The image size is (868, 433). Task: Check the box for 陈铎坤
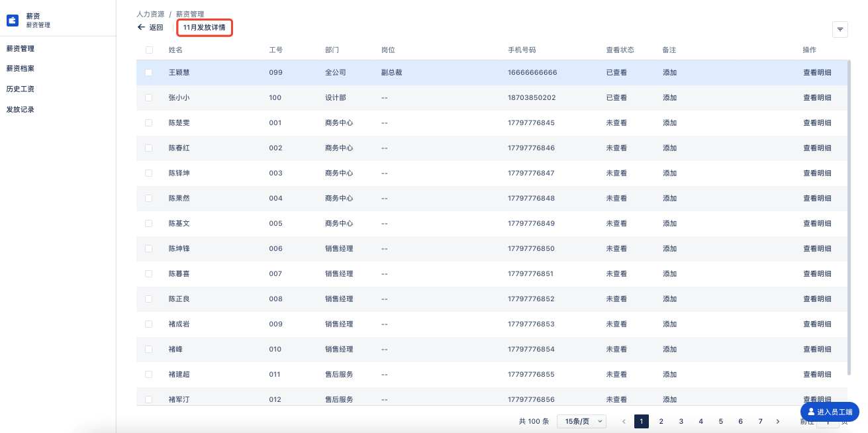(x=149, y=173)
